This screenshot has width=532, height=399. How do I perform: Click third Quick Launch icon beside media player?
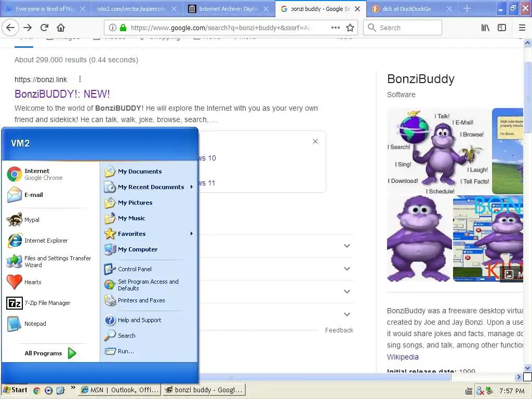pos(60,391)
